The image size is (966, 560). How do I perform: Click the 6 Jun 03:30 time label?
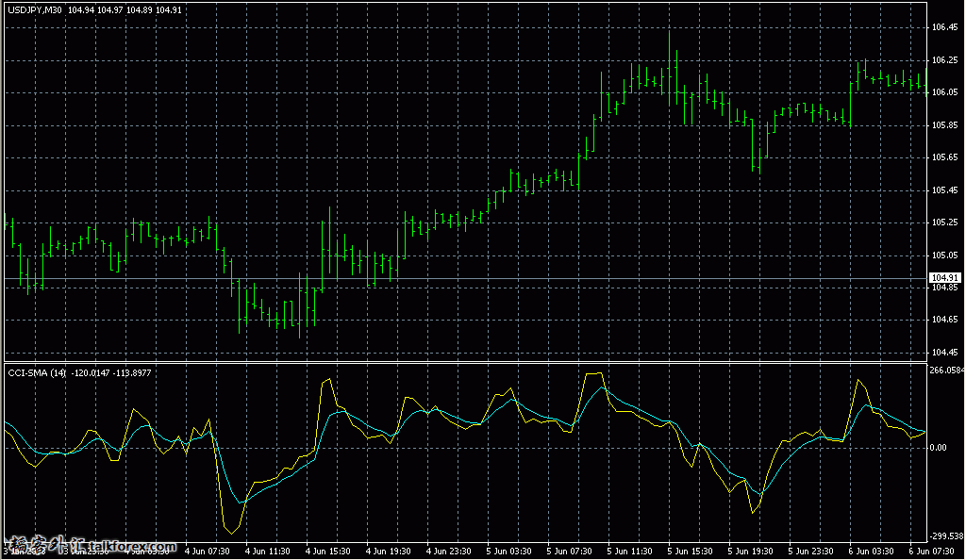click(871, 552)
